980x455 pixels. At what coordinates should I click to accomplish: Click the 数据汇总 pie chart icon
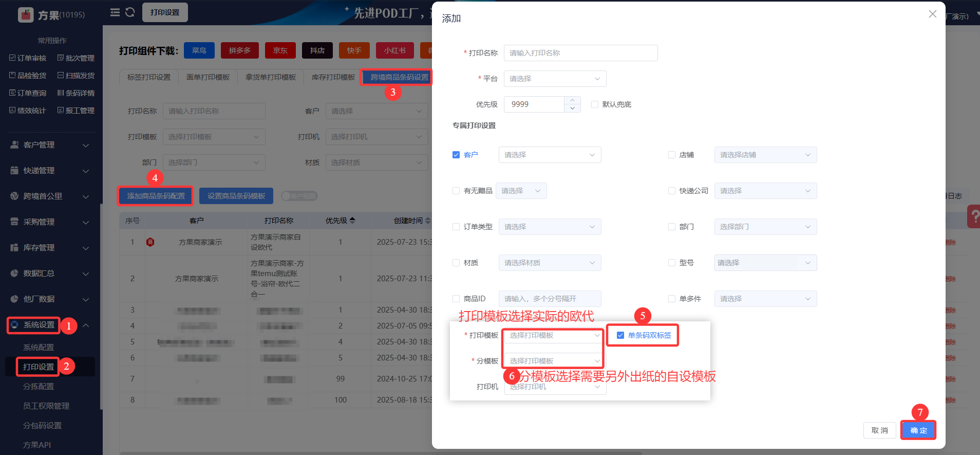click(x=14, y=274)
